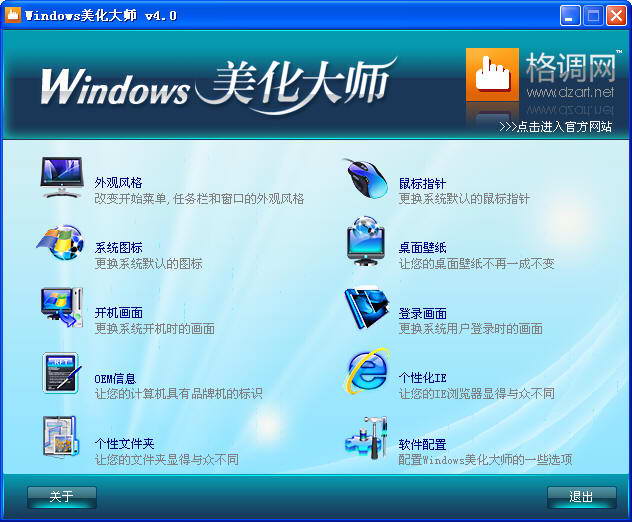Click the 个性化IE Internet Explorer icon

coord(366,373)
